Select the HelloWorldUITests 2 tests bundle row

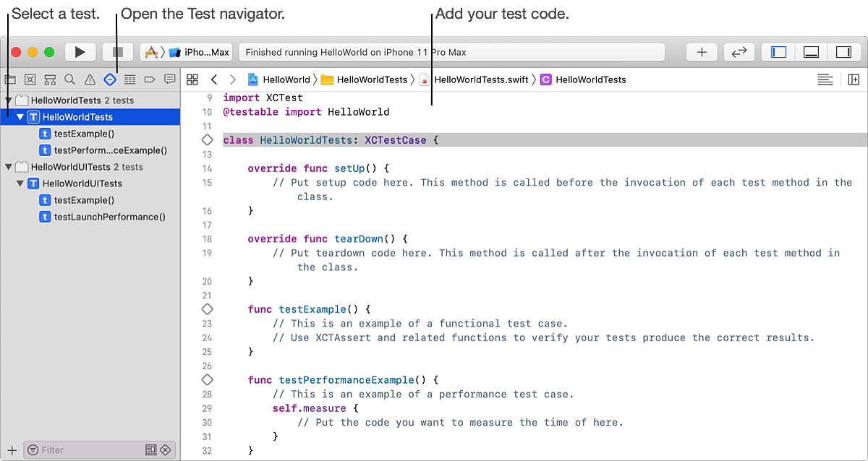pos(90,167)
